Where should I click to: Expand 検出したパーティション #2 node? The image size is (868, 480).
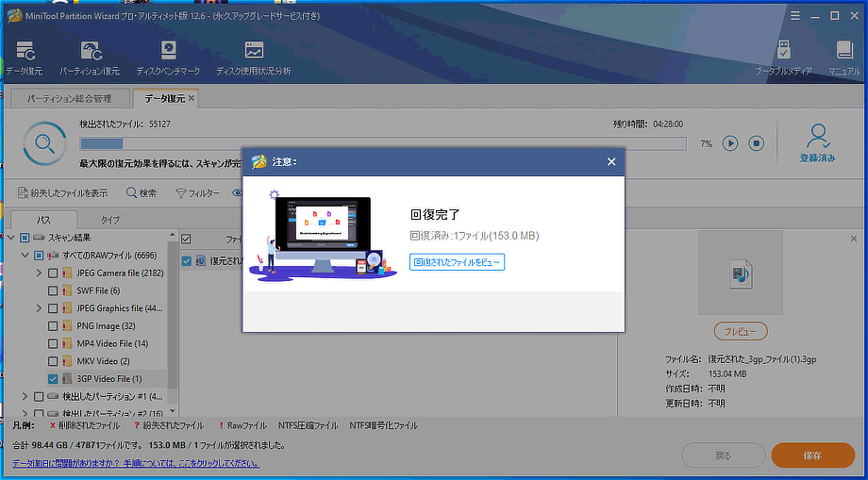point(25,413)
